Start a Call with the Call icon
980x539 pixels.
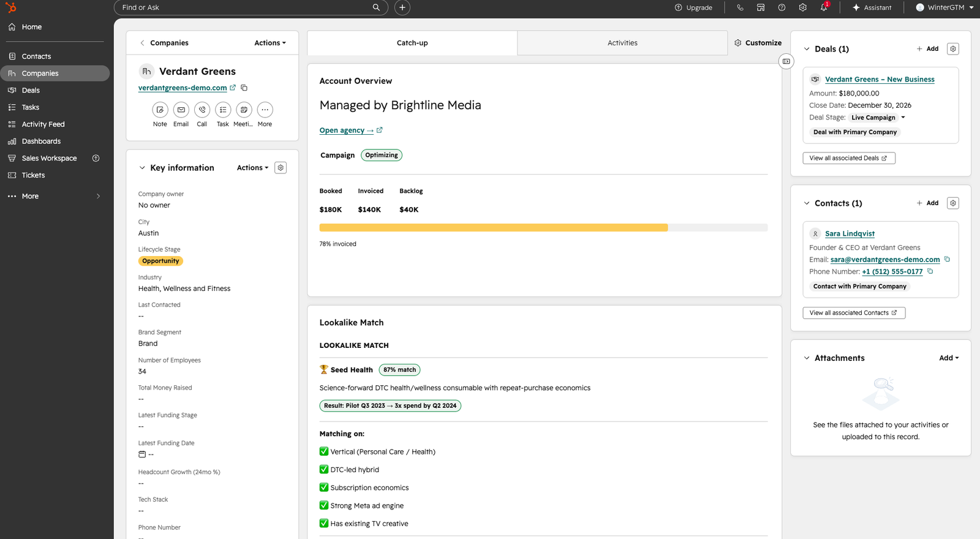point(202,110)
